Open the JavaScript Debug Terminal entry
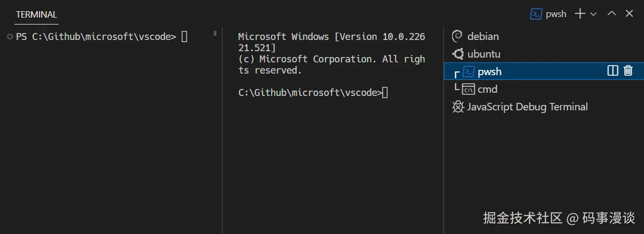 (x=527, y=107)
